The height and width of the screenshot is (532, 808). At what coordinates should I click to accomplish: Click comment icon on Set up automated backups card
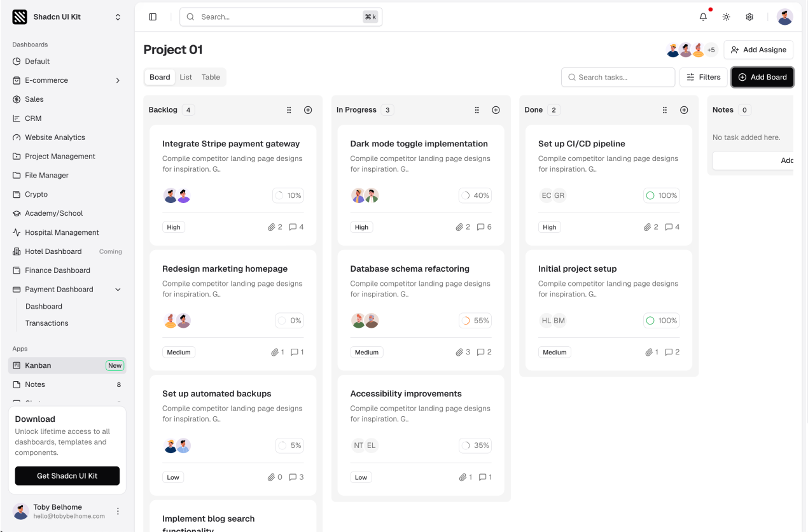[293, 477]
